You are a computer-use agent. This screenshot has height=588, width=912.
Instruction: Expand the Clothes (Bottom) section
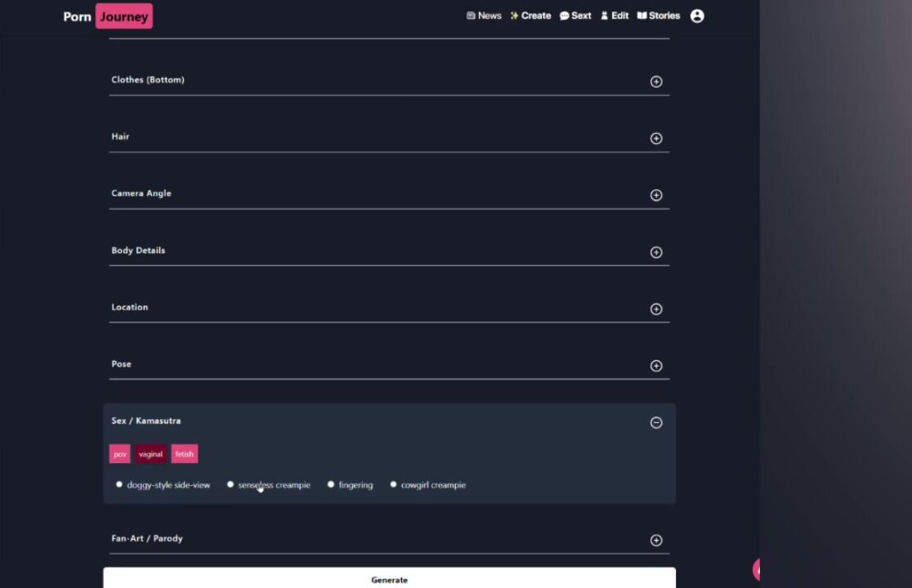[x=655, y=82]
